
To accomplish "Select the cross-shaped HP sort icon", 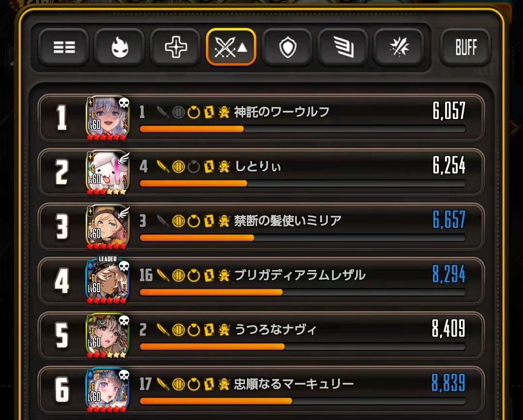I will click(176, 47).
